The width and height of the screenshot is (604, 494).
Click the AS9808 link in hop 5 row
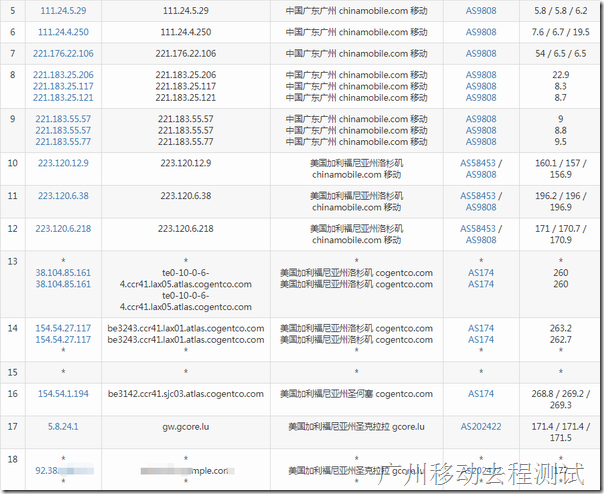click(x=481, y=11)
